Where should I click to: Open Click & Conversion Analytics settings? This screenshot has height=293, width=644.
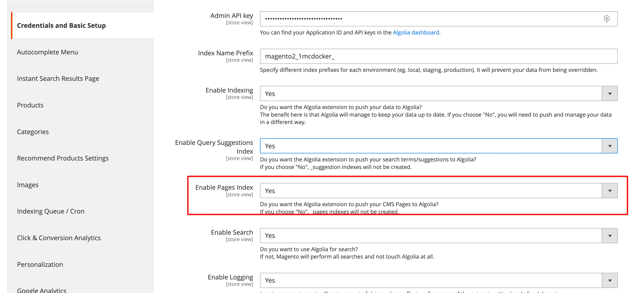[59, 238]
